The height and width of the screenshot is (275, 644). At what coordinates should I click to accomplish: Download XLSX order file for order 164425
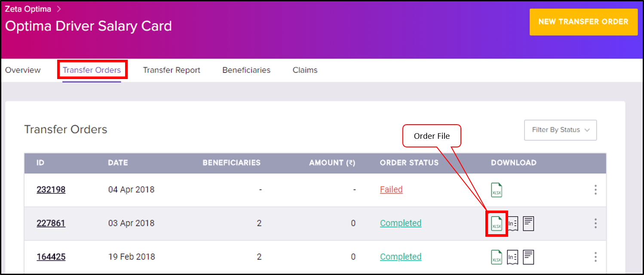[x=497, y=257]
